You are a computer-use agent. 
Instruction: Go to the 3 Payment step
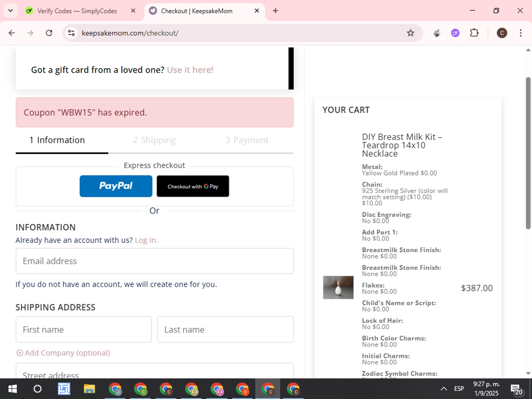click(x=247, y=140)
